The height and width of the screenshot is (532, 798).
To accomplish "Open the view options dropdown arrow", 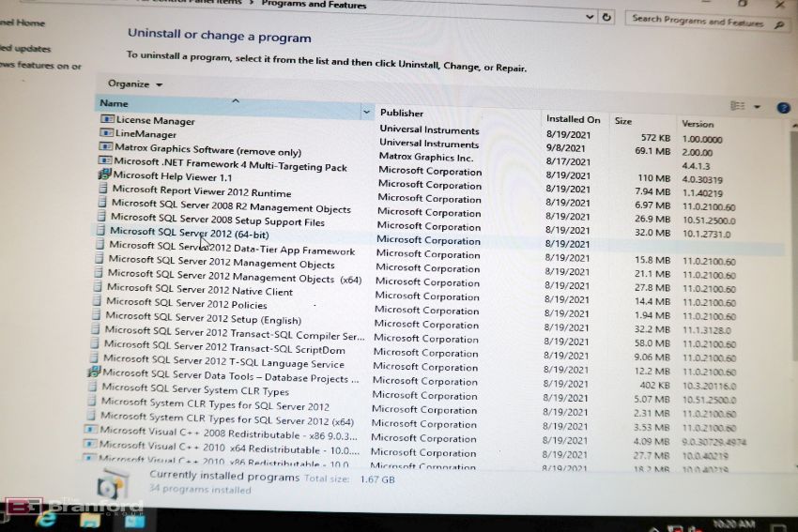I will tap(757, 107).
